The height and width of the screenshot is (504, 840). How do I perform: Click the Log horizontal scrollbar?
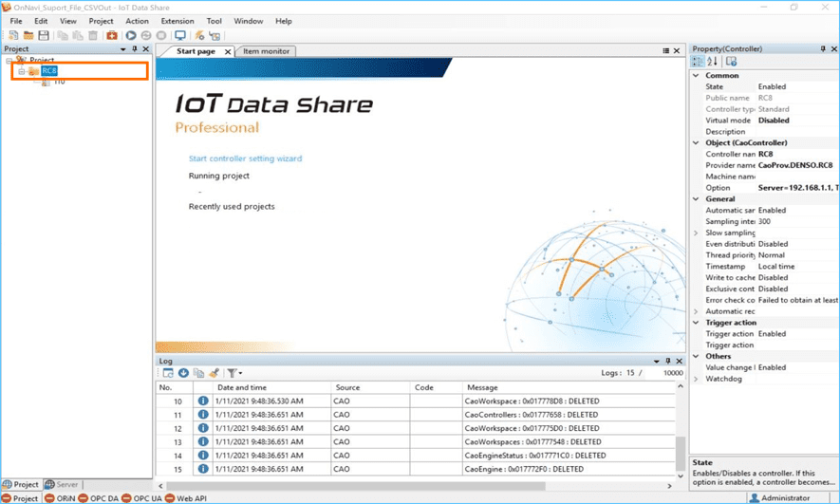356,486
